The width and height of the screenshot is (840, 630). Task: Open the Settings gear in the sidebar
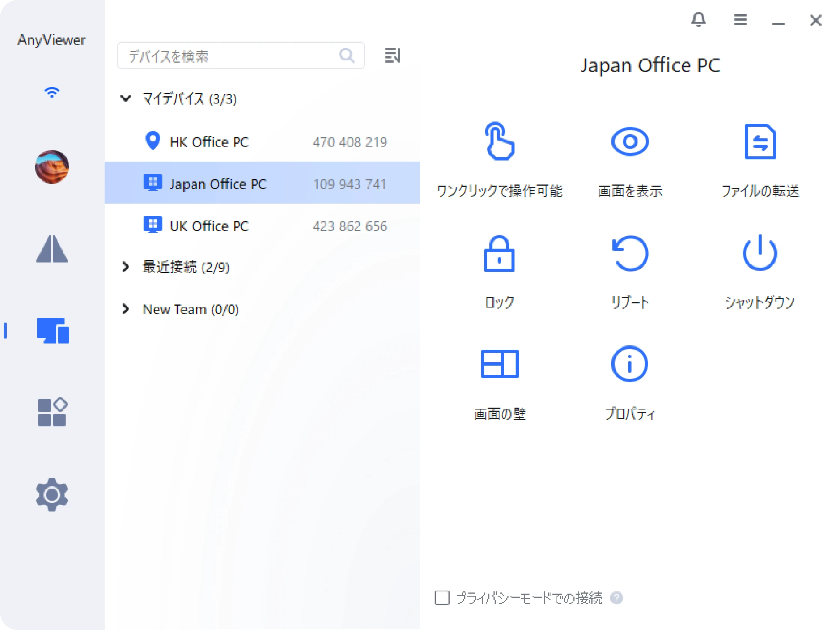tap(52, 494)
